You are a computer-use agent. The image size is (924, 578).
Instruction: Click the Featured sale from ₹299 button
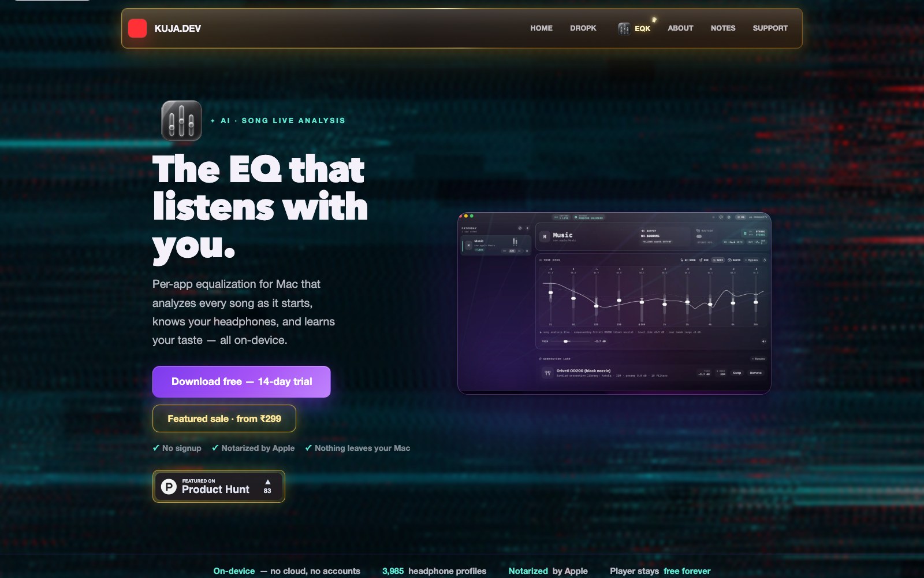tap(224, 418)
